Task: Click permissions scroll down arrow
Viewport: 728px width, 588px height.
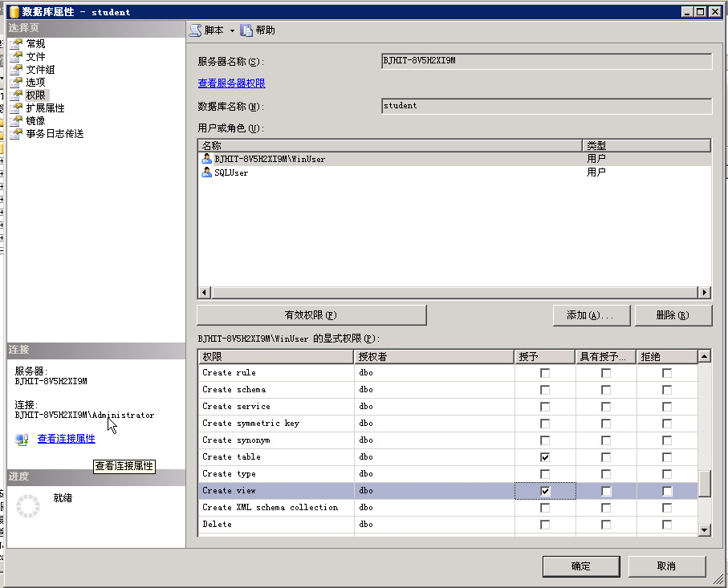Action: coord(704,530)
